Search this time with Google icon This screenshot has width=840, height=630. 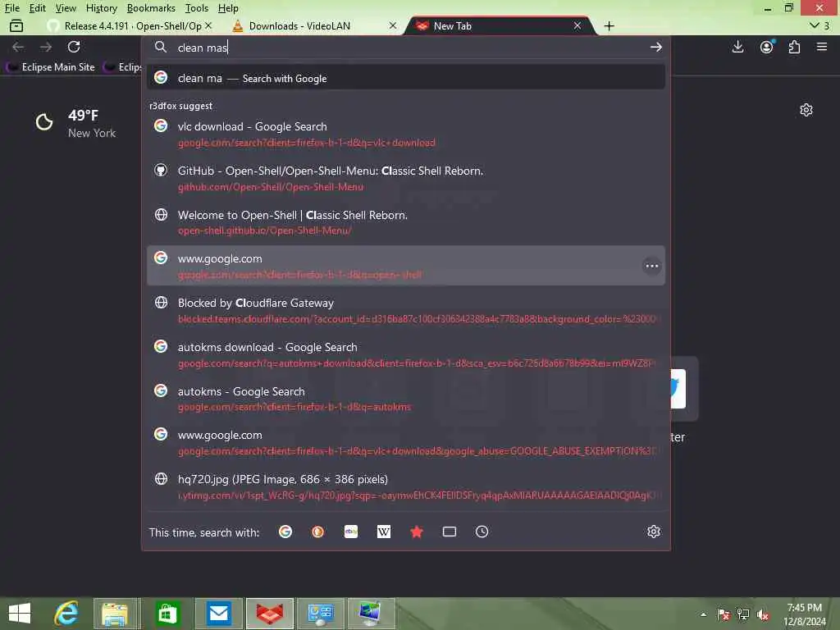click(285, 532)
